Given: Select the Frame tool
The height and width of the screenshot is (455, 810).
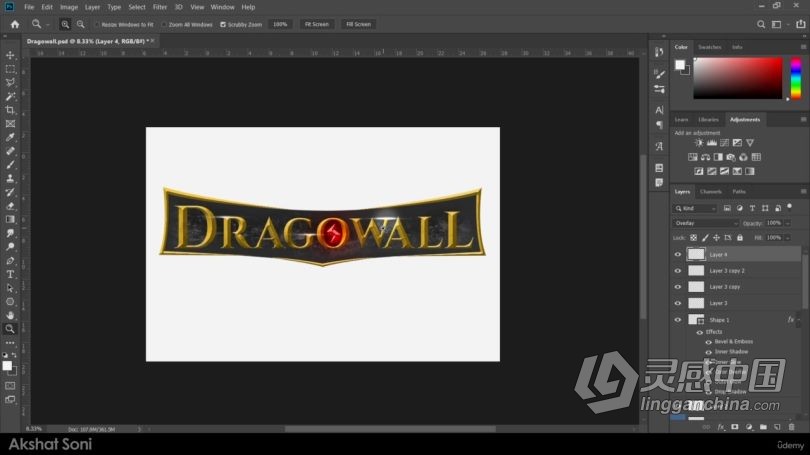Looking at the screenshot, I should pos(10,124).
